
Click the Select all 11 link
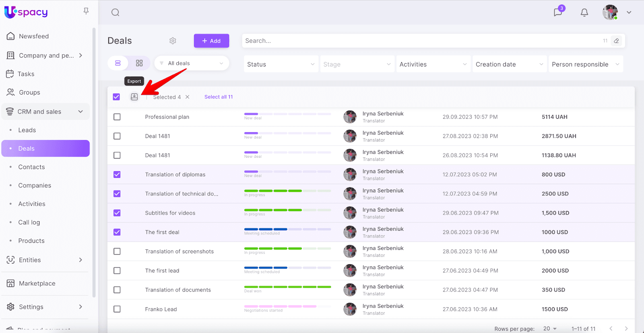pyautogui.click(x=219, y=97)
